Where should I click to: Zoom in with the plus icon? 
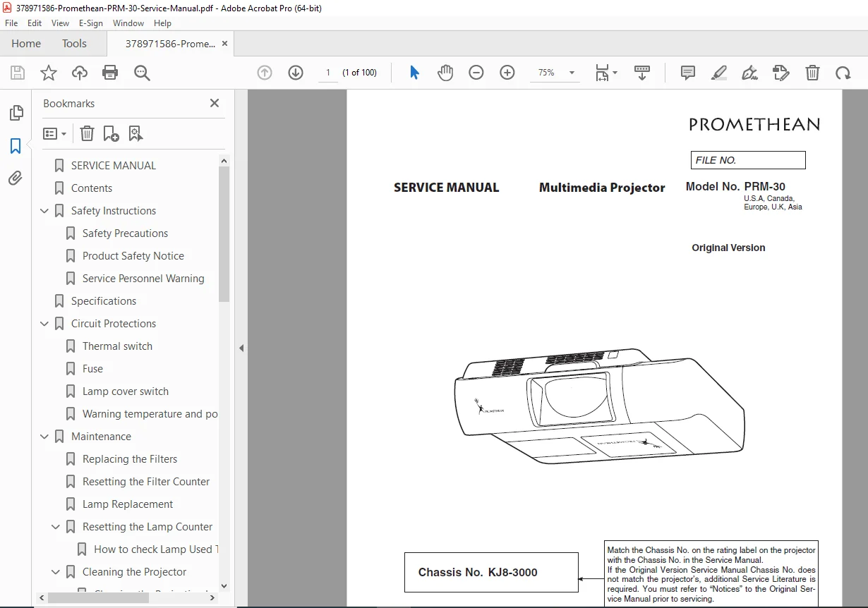coord(507,73)
